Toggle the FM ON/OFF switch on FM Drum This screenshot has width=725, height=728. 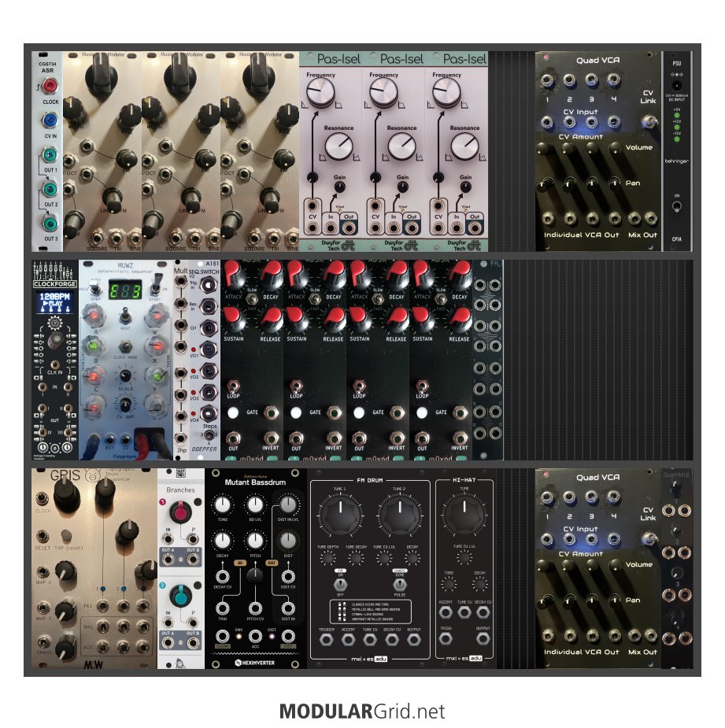coord(340,584)
